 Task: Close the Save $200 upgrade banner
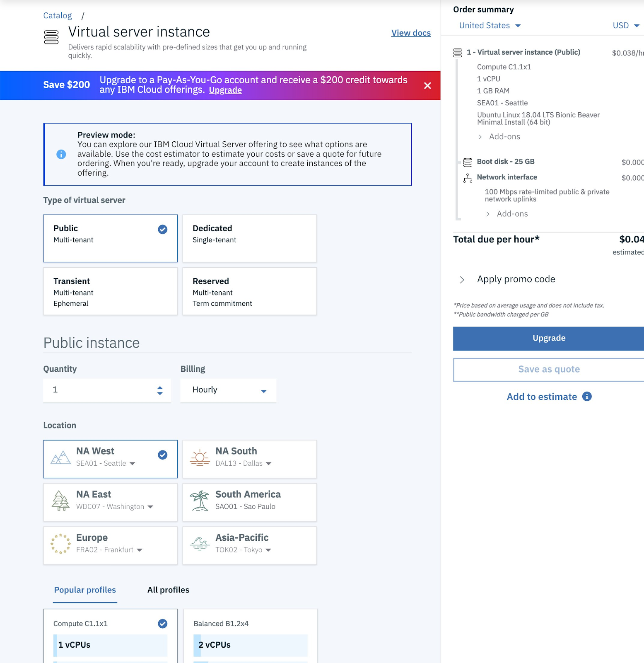tap(427, 85)
